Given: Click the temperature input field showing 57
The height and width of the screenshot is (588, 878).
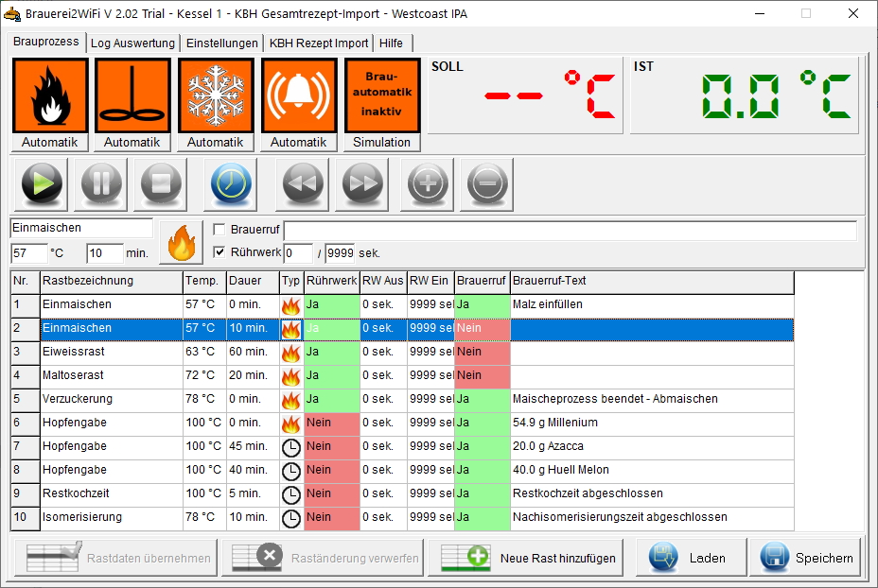Looking at the screenshot, I should tap(29, 253).
